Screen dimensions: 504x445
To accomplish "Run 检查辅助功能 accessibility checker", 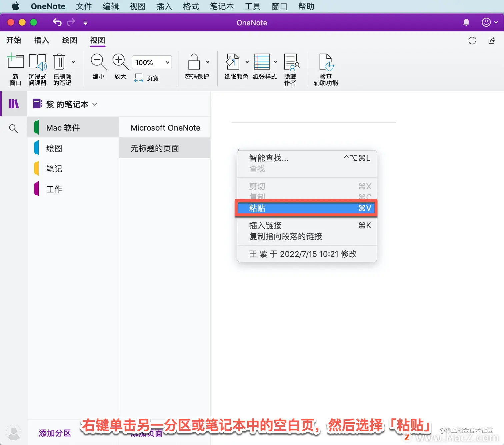I will tap(326, 69).
